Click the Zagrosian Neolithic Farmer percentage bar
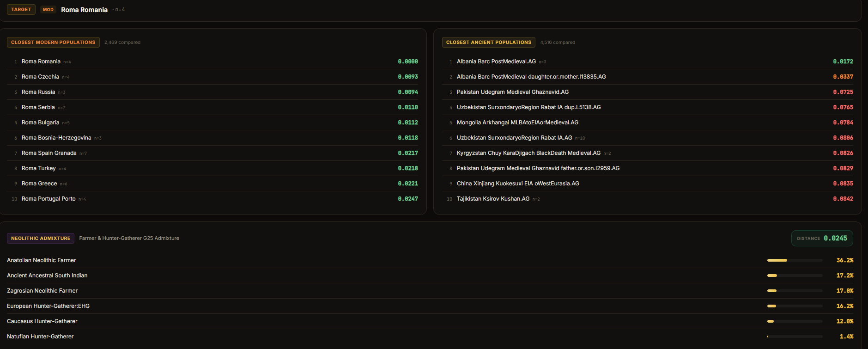Viewport: 868px width, 349px height. coord(795,291)
